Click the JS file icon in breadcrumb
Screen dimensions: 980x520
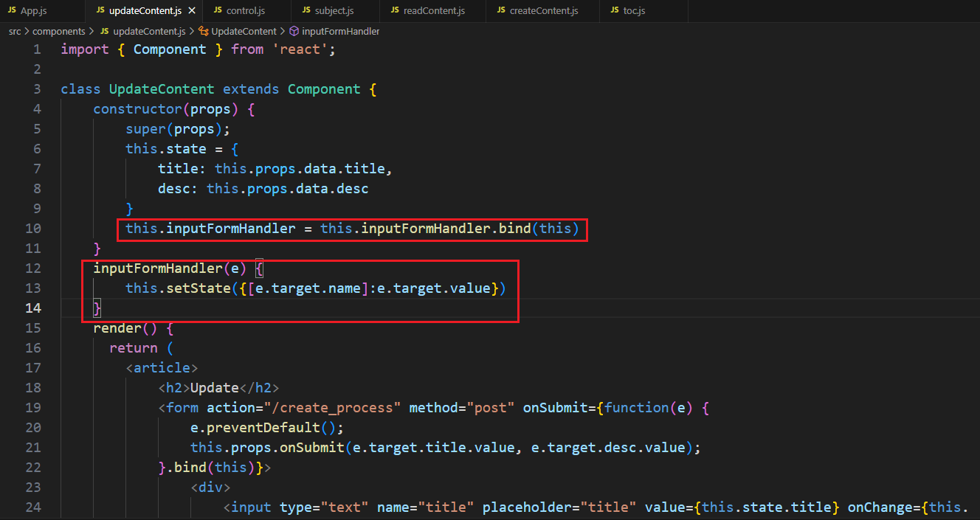click(x=104, y=32)
